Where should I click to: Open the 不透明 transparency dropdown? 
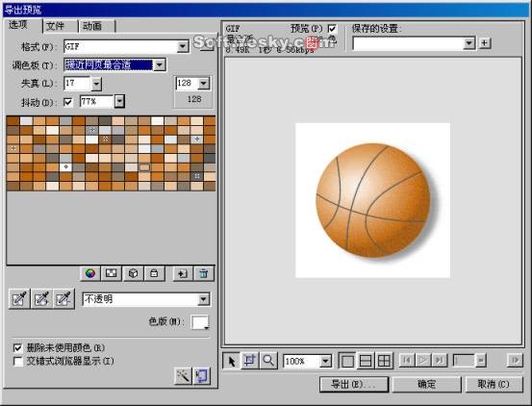(204, 299)
